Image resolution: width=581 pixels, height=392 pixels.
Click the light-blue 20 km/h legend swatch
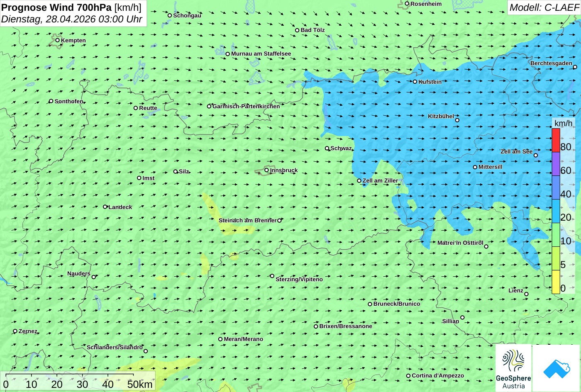coord(556,211)
